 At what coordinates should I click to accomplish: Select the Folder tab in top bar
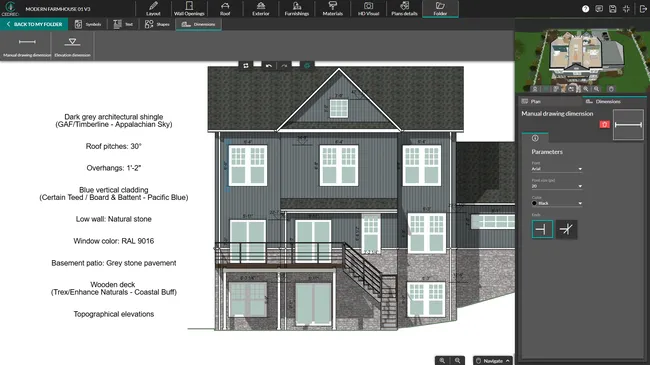[440, 9]
